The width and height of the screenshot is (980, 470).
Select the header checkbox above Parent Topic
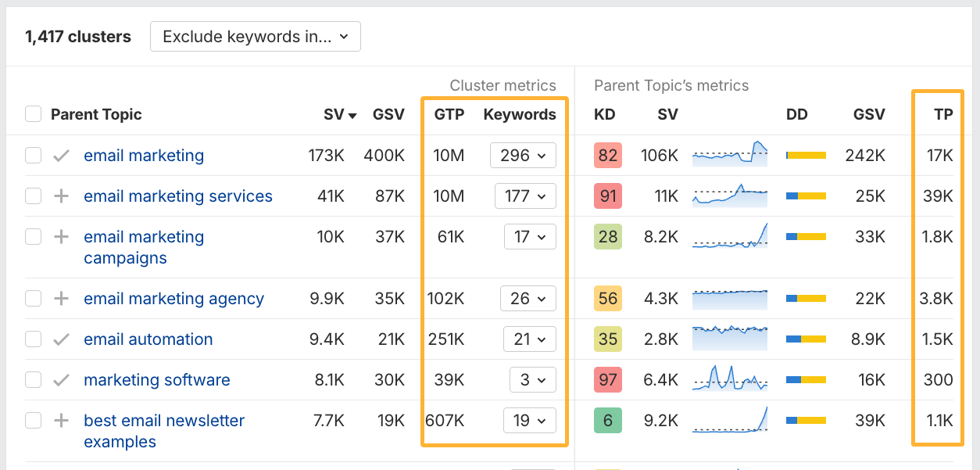(33, 113)
